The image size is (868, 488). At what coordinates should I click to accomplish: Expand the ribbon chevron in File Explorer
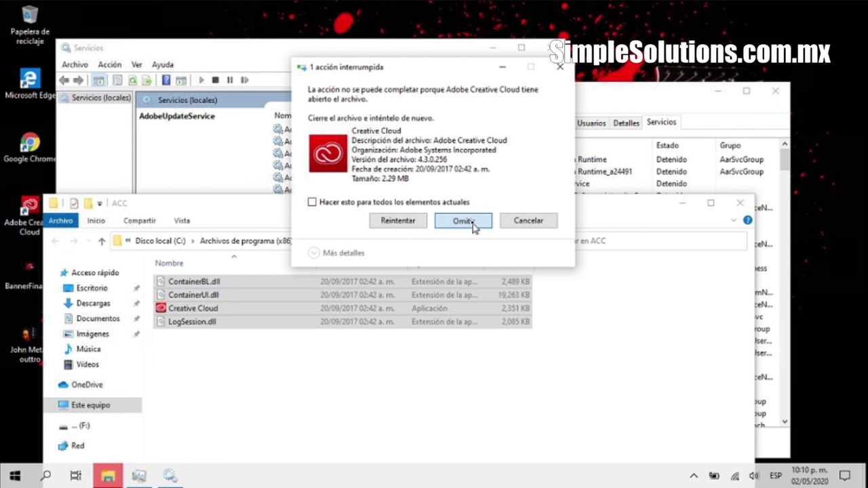[x=733, y=220]
